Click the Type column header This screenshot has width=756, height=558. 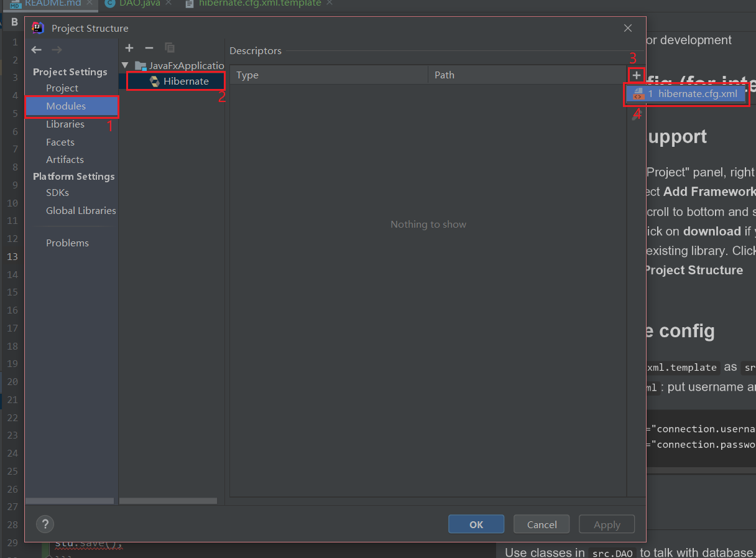[x=329, y=75]
